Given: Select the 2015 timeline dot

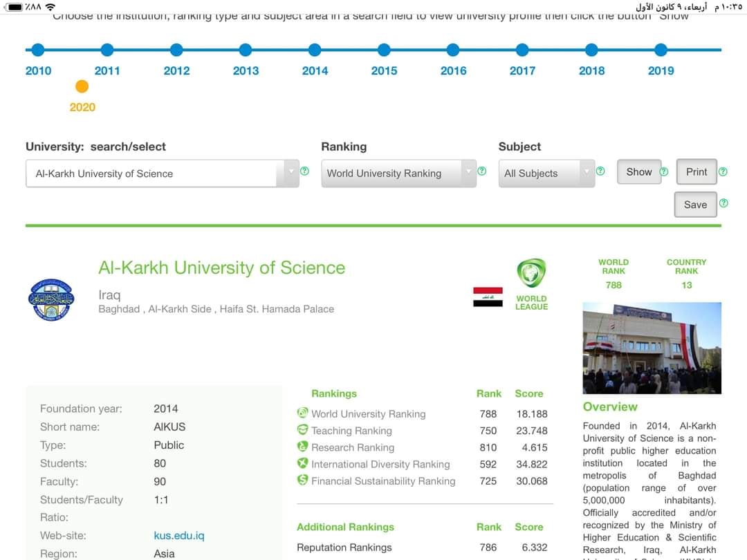Looking at the screenshot, I should click(384, 50).
